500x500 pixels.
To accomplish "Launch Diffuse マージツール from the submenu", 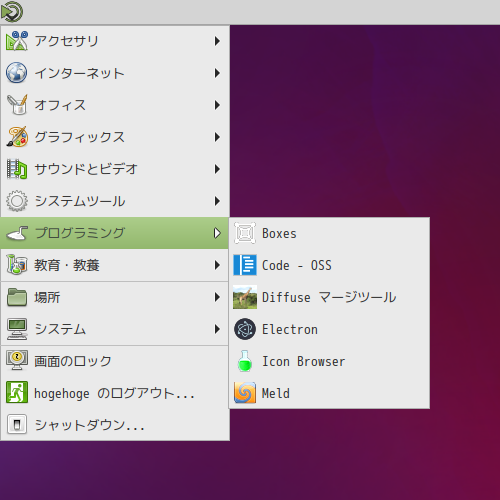I will [x=329, y=297].
